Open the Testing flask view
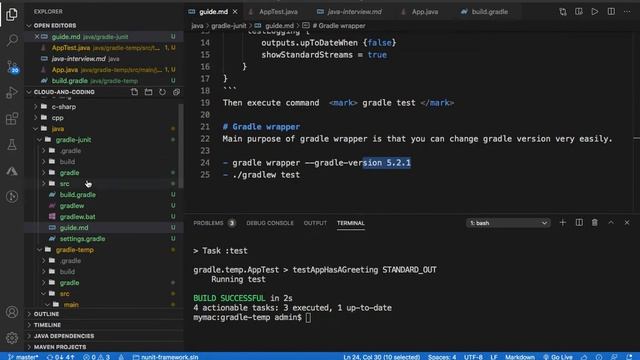Image resolution: width=640 pixels, height=360 pixels. click(x=12, y=144)
